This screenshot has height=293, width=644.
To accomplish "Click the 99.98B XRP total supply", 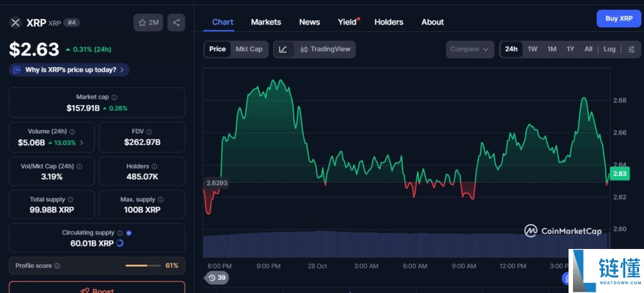I will coord(52,210).
